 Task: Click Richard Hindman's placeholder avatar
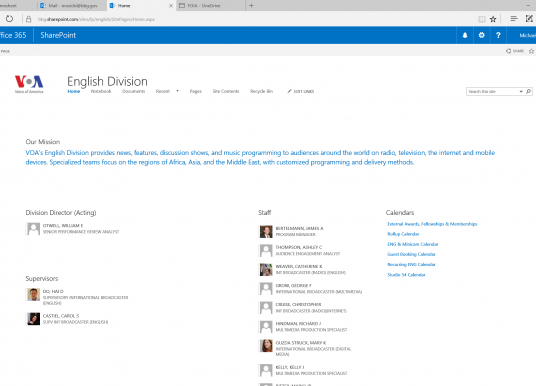(266, 327)
